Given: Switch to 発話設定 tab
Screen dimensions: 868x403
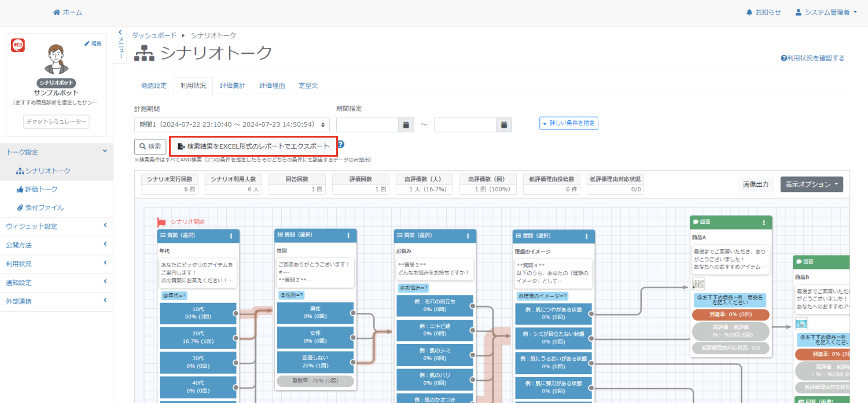Looking at the screenshot, I should 153,86.
